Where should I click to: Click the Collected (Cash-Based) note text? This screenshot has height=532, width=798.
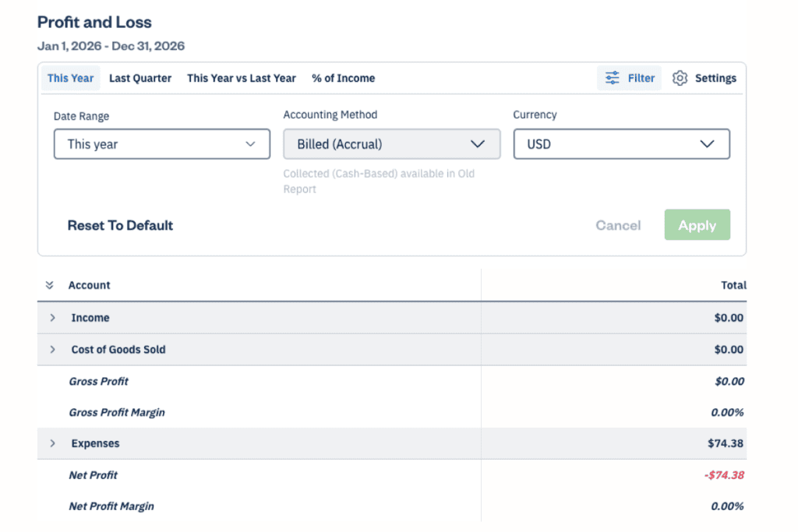[379, 181]
